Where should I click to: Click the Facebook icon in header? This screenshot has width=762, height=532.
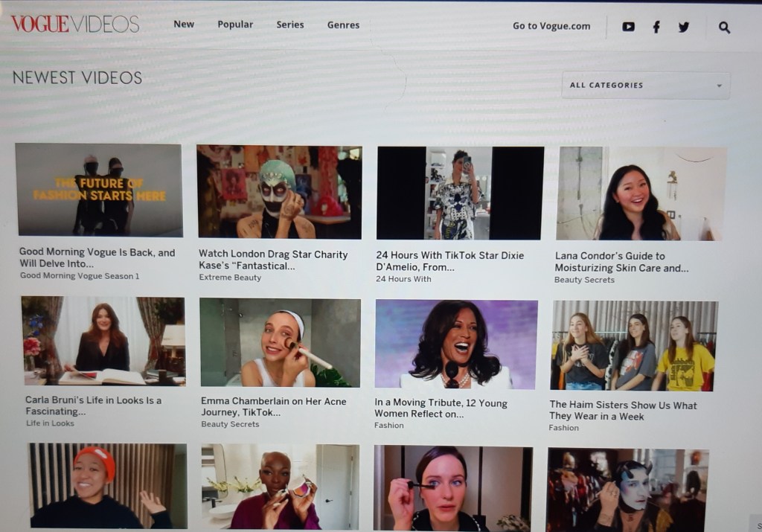656,27
